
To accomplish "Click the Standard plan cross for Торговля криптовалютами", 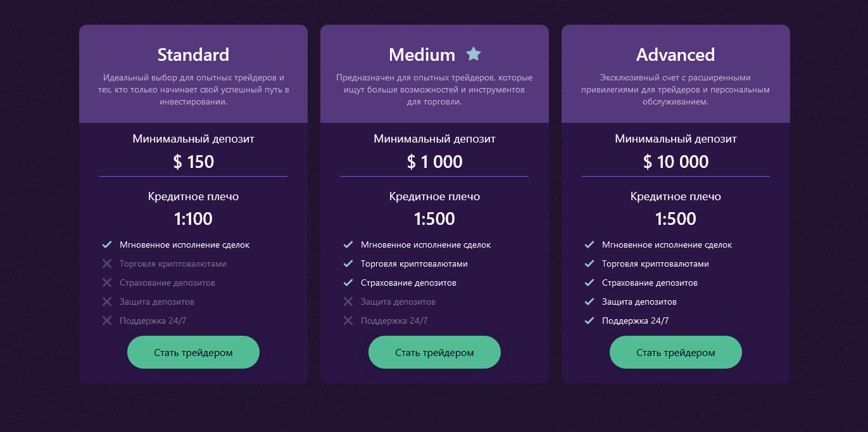I will (x=107, y=263).
